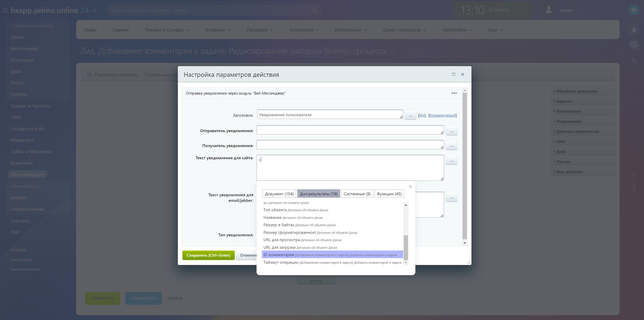
Task: Click the help question mark icon
Action: pyautogui.click(x=634, y=10)
